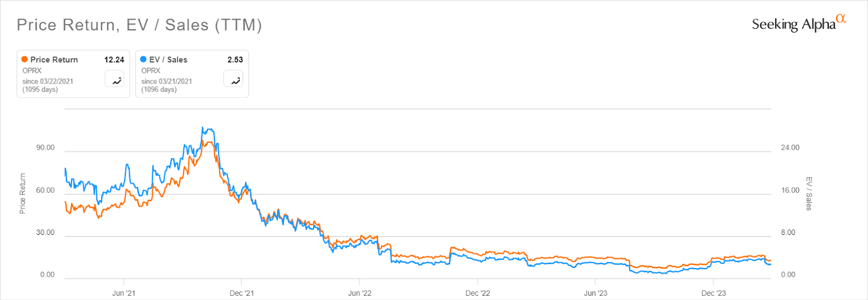Click the Price Return trend chart icon

(x=114, y=79)
